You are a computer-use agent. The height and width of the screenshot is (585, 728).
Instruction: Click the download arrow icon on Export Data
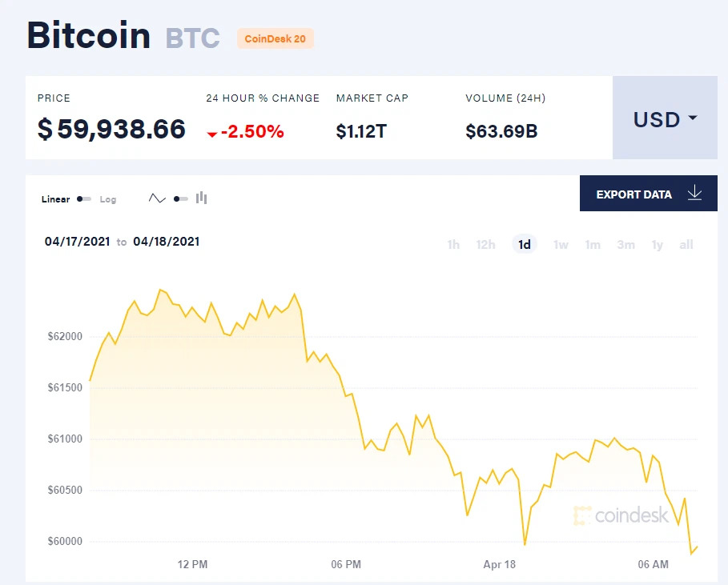(694, 194)
